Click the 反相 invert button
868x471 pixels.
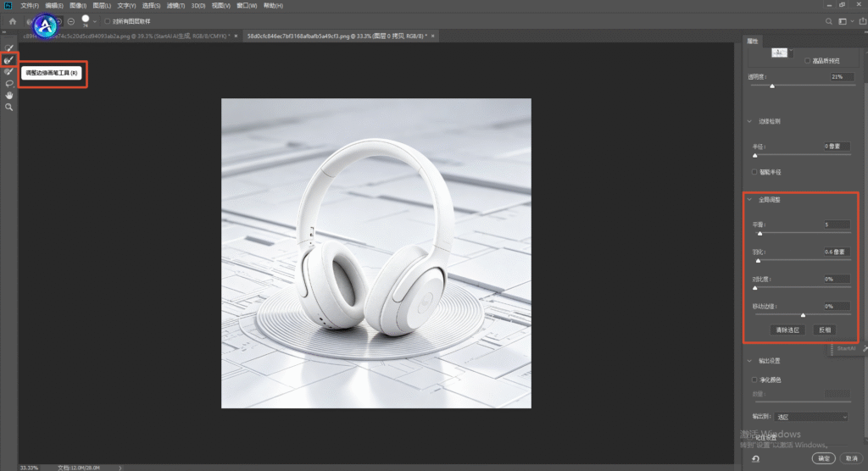point(825,330)
